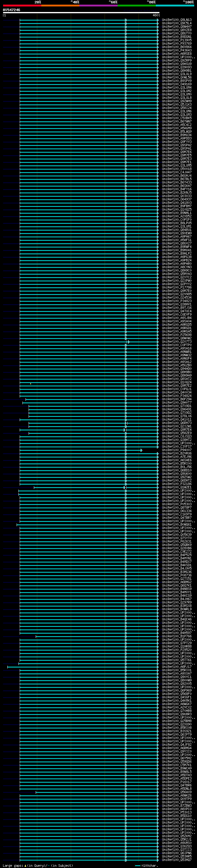Choose hit label UniRef100_Q3LUM2
Screen dimensions: 197x868
[x=177, y=91]
